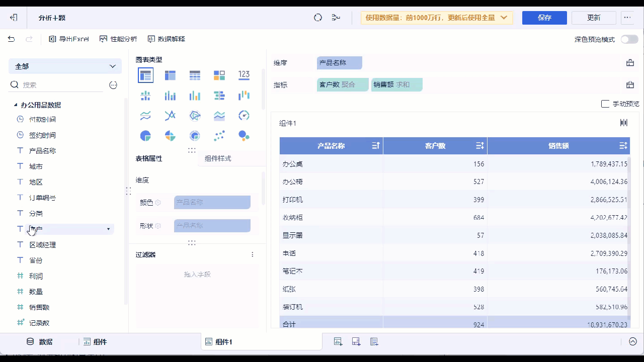
Task: Click the 更新 update button
Action: coord(594,18)
